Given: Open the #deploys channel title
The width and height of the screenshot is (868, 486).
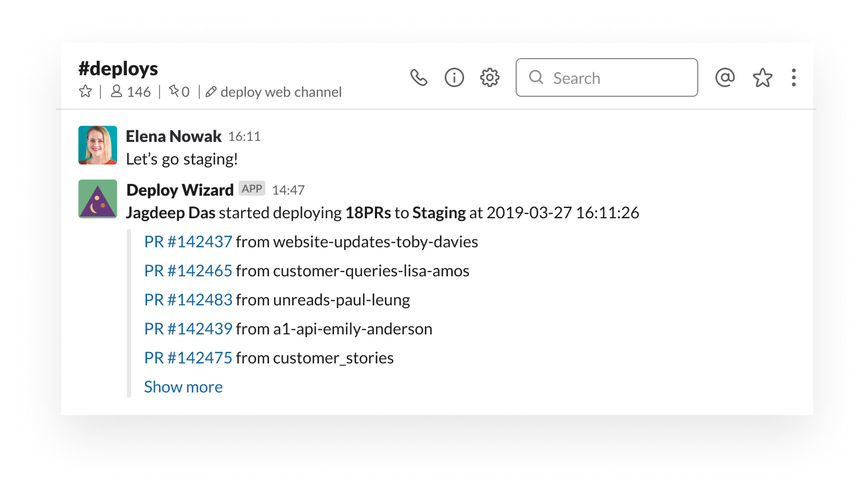Looking at the screenshot, I should tap(118, 69).
